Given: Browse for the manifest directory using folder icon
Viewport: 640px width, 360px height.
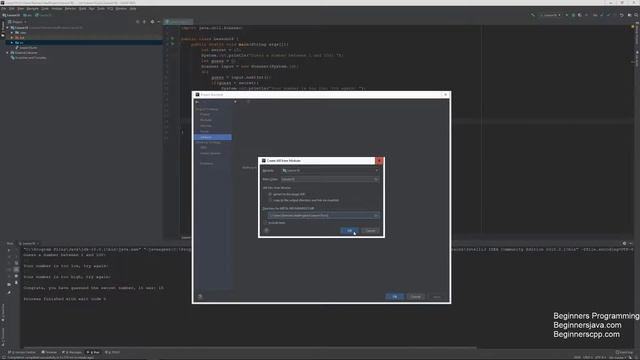Looking at the screenshot, I should 376,216.
